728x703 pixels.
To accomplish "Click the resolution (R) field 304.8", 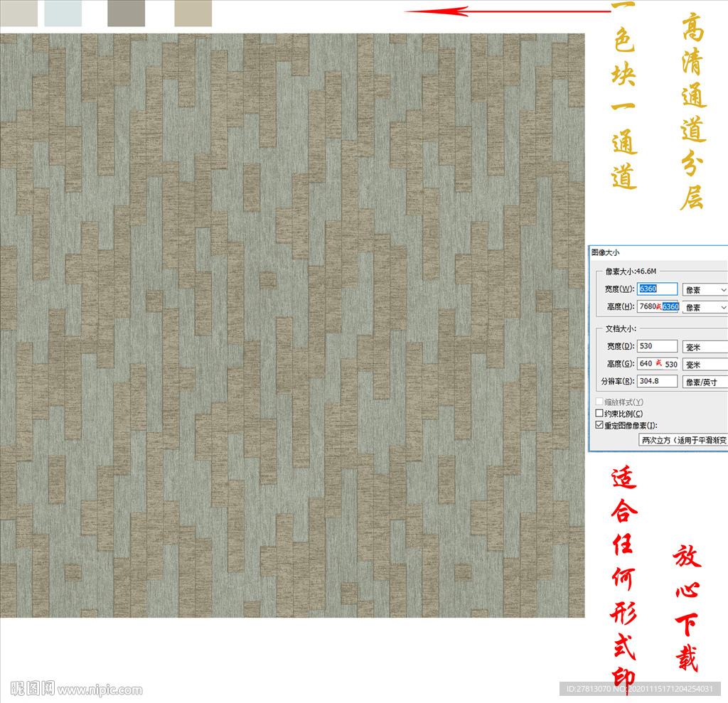I will click(657, 381).
